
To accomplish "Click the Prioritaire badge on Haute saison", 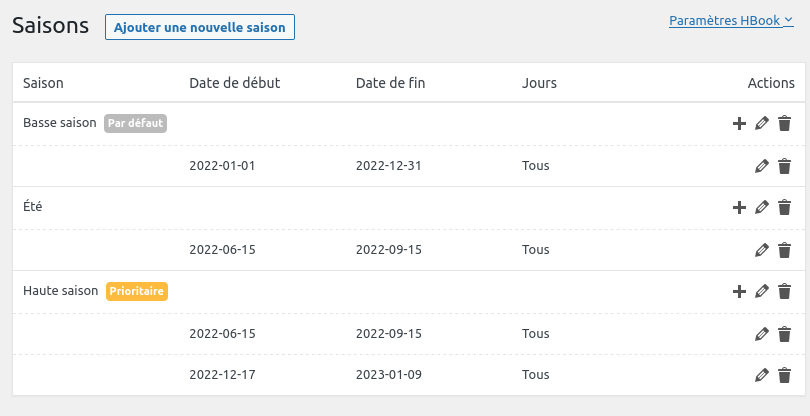I will (137, 291).
